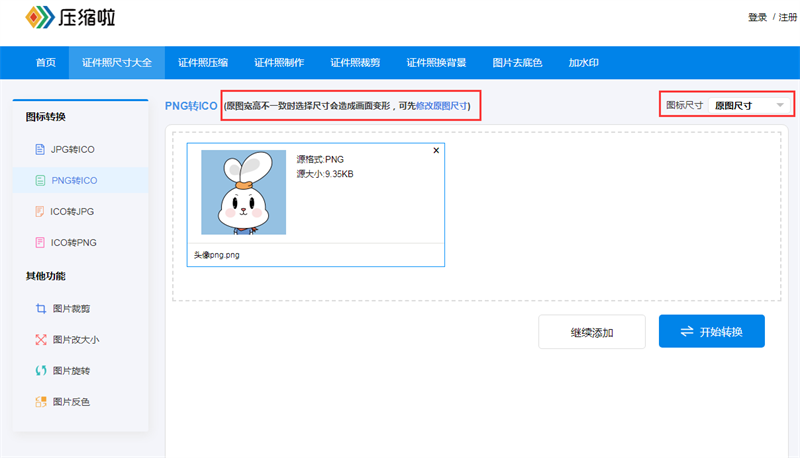Open 图片旋转 in the sidebar
800x458 pixels.
pos(81,371)
